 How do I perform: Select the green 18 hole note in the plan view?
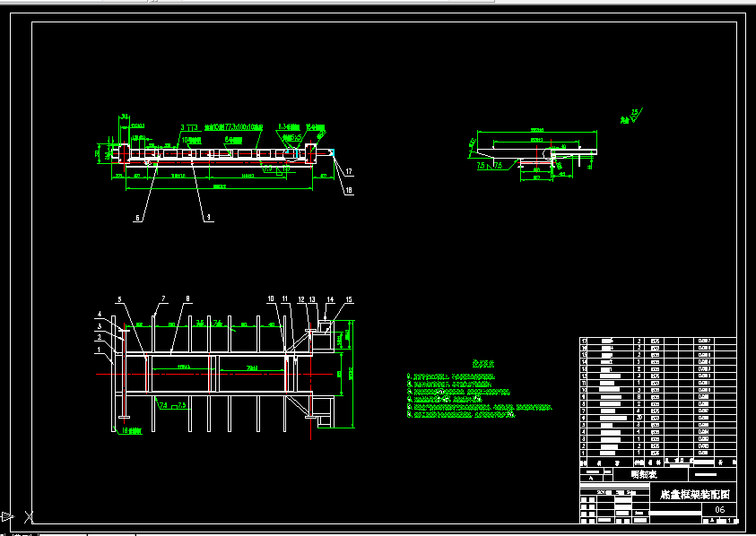132,430
